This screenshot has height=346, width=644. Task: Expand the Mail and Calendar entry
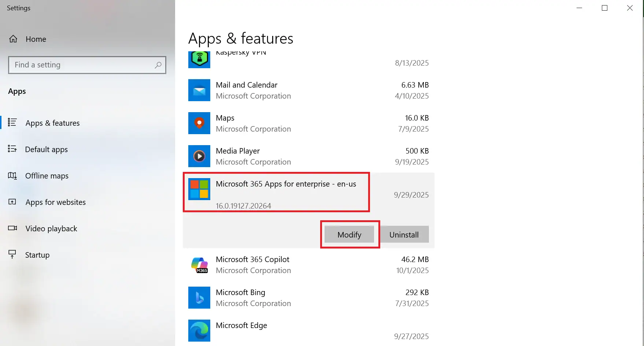pos(308,91)
